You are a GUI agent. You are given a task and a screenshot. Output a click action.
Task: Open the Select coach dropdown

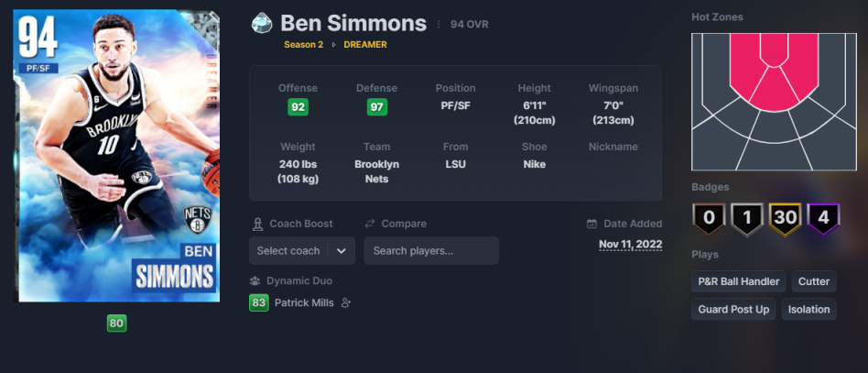pos(302,250)
